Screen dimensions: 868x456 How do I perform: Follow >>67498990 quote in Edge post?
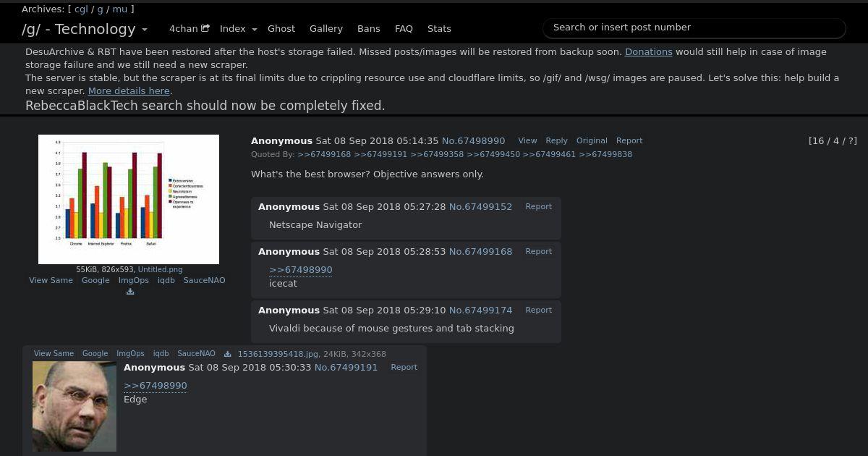[x=156, y=386]
